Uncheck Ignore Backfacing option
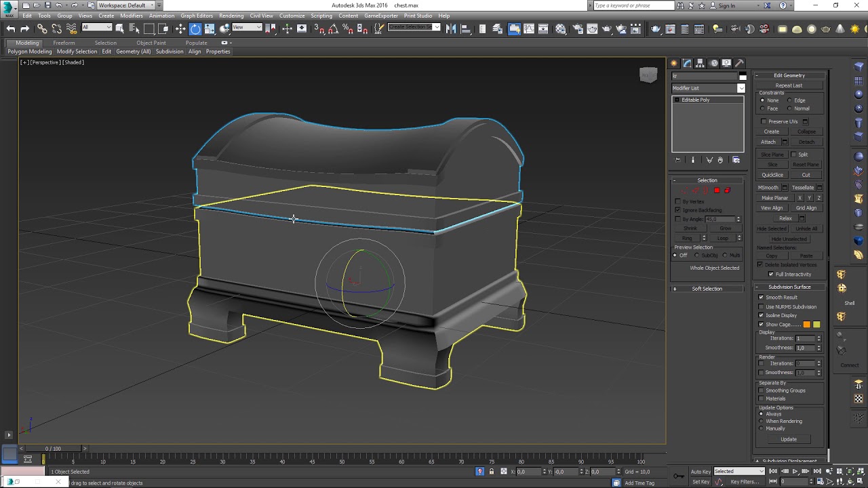Viewport: 868px width, 488px height. tap(677, 210)
